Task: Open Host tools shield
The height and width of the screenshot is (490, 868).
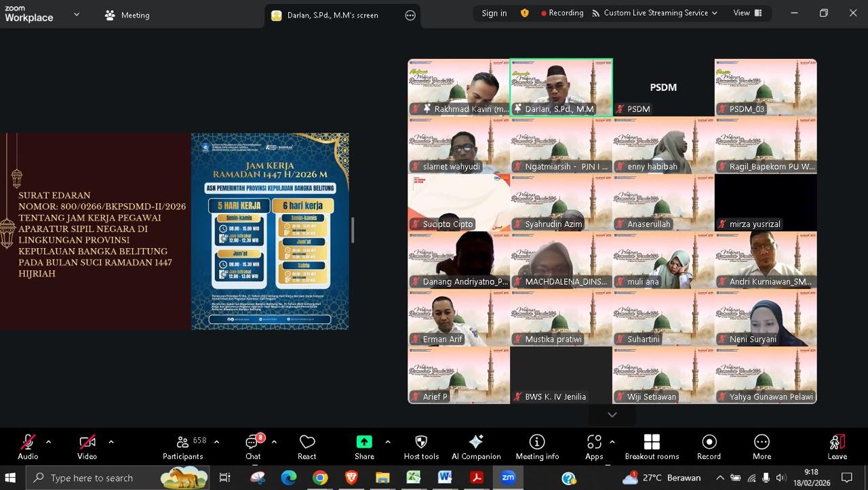Action: coord(421,447)
